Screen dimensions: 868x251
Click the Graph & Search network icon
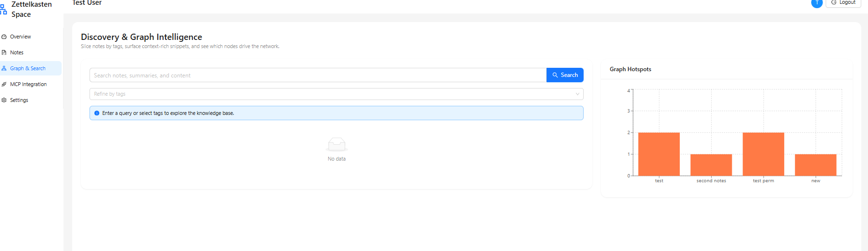pos(4,68)
